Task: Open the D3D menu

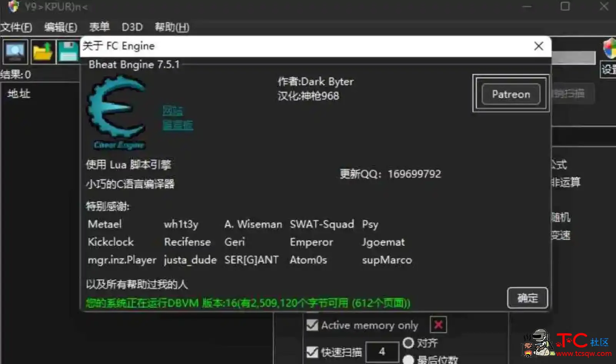Action: pos(132,27)
